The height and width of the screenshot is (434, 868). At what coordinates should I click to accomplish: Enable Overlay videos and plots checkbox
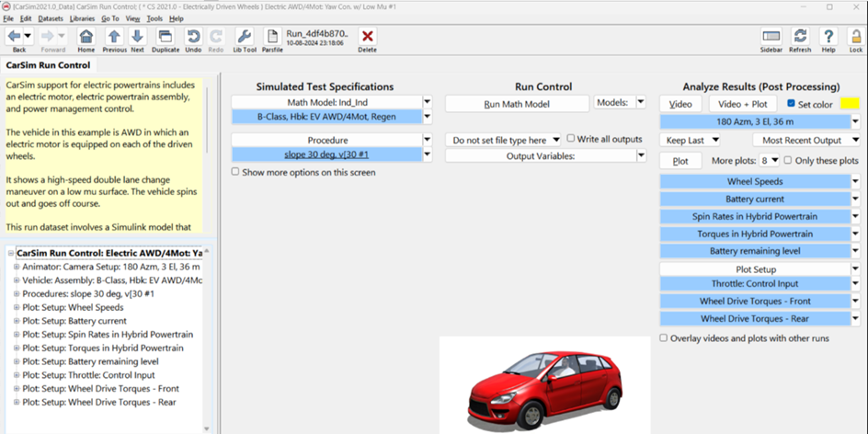point(663,337)
